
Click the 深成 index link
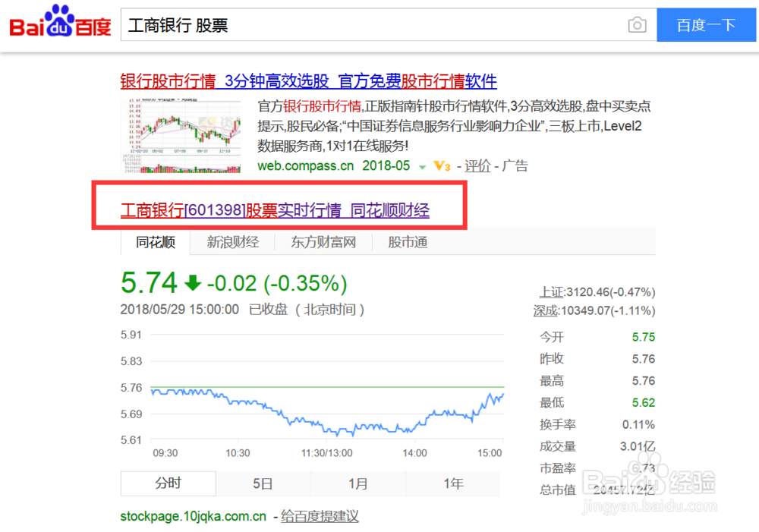tap(546, 311)
